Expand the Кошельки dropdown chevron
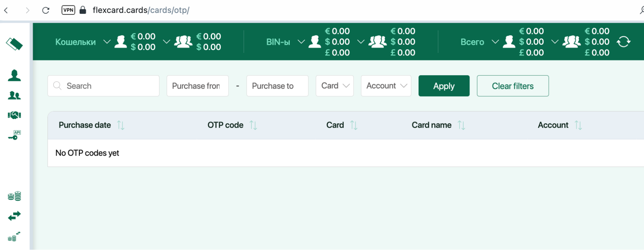Image resolution: width=644 pixels, height=250 pixels. point(107,42)
